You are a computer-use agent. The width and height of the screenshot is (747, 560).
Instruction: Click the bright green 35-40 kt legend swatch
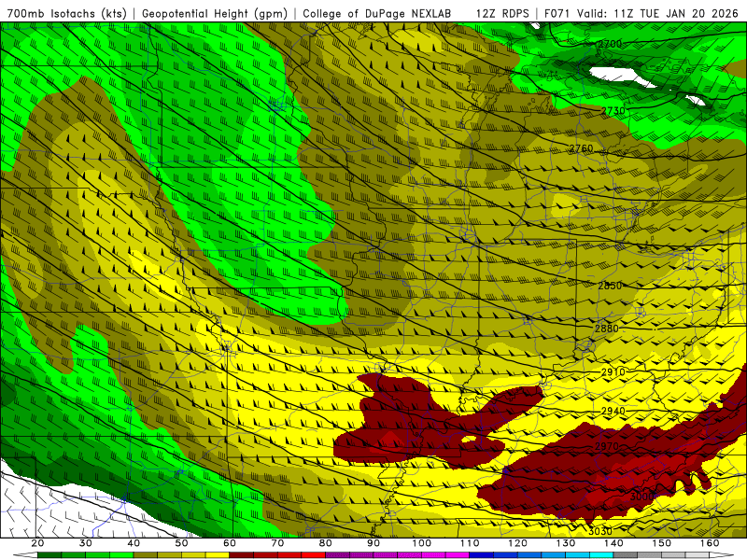(121, 555)
